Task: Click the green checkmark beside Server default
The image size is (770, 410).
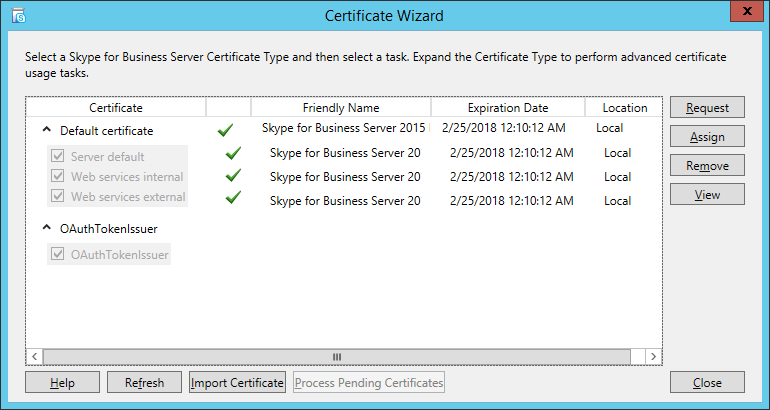Action: pyautogui.click(x=233, y=153)
